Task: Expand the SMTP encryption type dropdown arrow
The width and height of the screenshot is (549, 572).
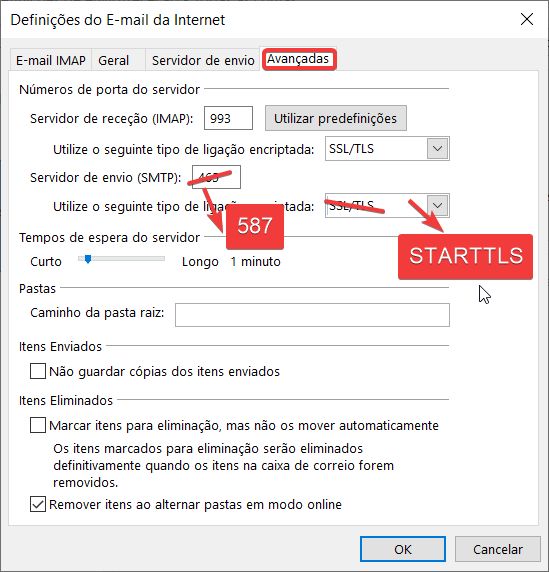Action: pyautogui.click(x=437, y=205)
